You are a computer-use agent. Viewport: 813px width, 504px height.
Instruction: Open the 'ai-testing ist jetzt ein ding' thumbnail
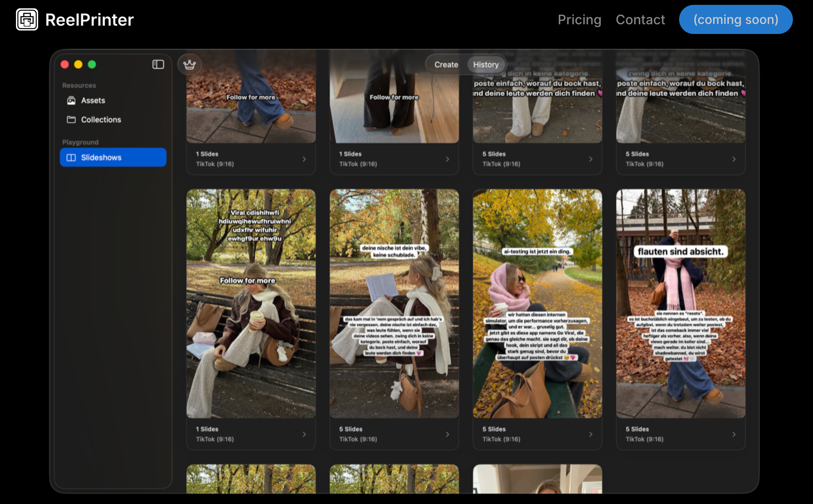537,303
